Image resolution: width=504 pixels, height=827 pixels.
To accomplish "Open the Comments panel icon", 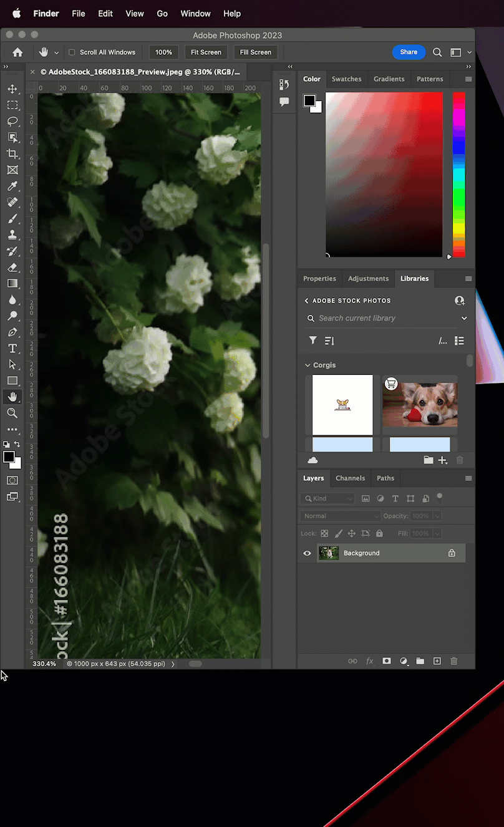I will pyautogui.click(x=284, y=102).
